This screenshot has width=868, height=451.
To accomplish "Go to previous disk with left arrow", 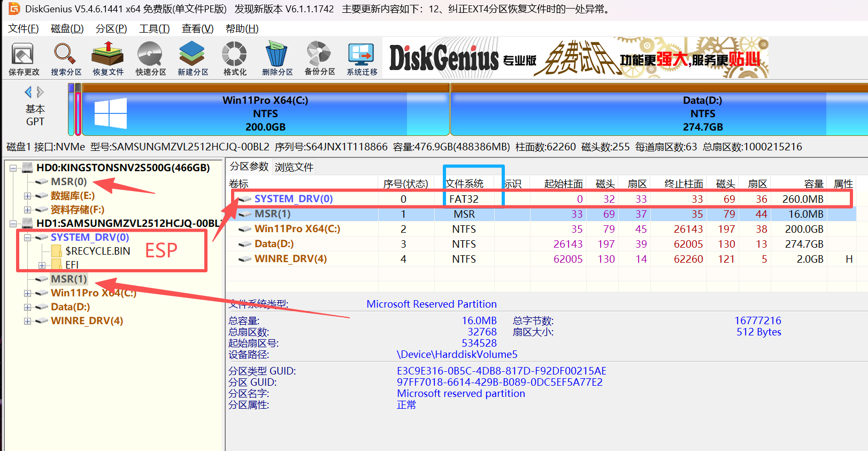I will click(x=28, y=92).
